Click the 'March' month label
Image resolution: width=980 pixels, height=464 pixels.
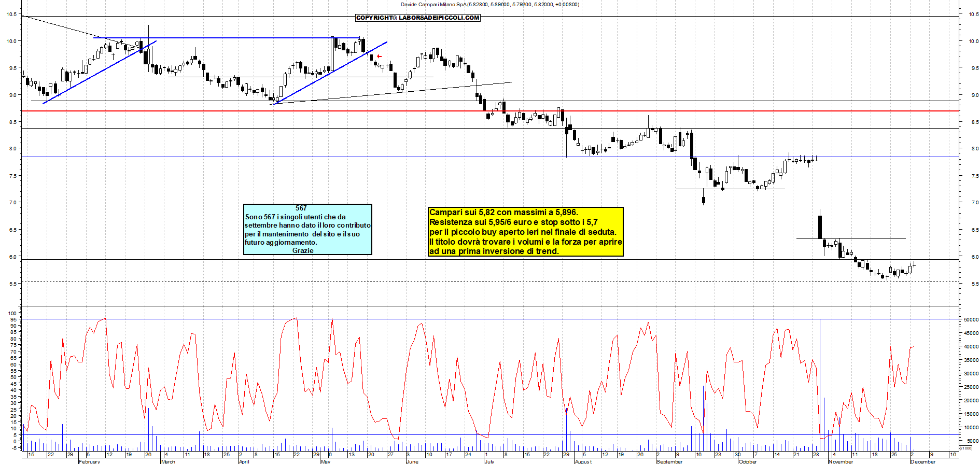tap(169, 461)
